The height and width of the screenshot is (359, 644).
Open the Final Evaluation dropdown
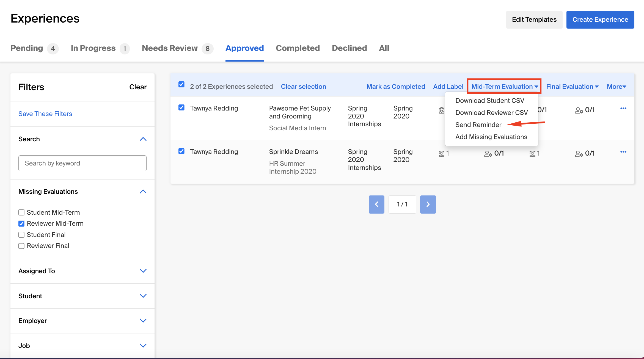click(x=572, y=87)
